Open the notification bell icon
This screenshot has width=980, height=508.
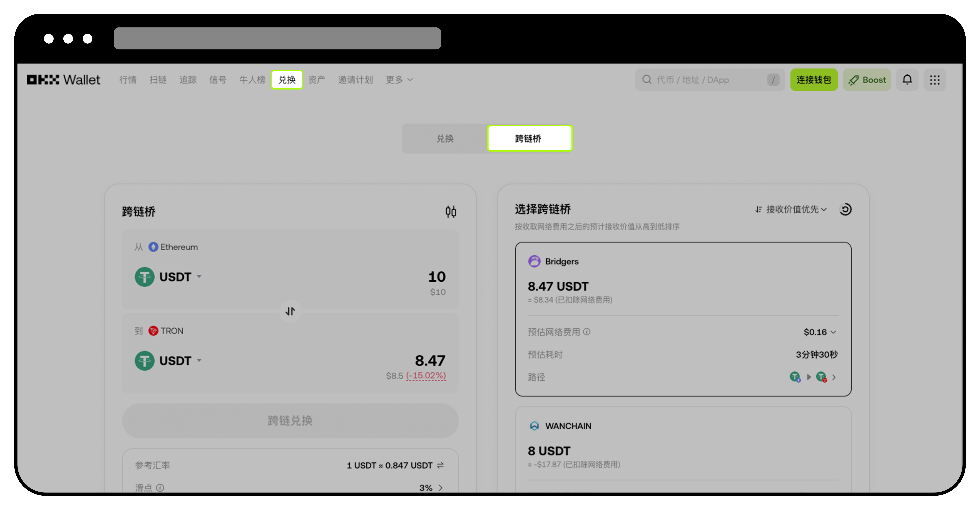[x=907, y=80]
